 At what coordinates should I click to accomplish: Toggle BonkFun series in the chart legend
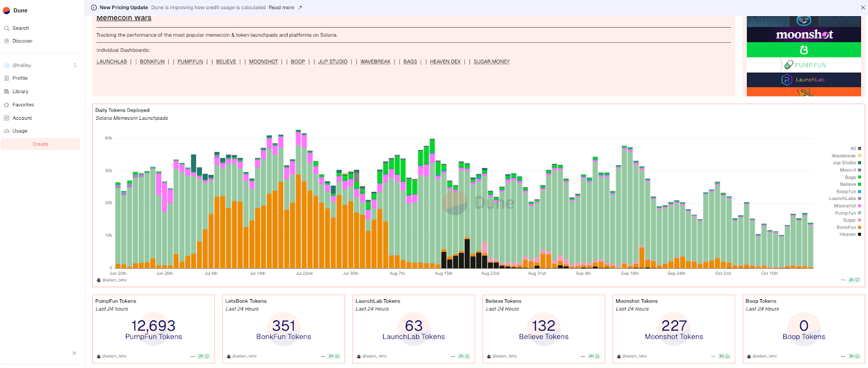click(846, 228)
